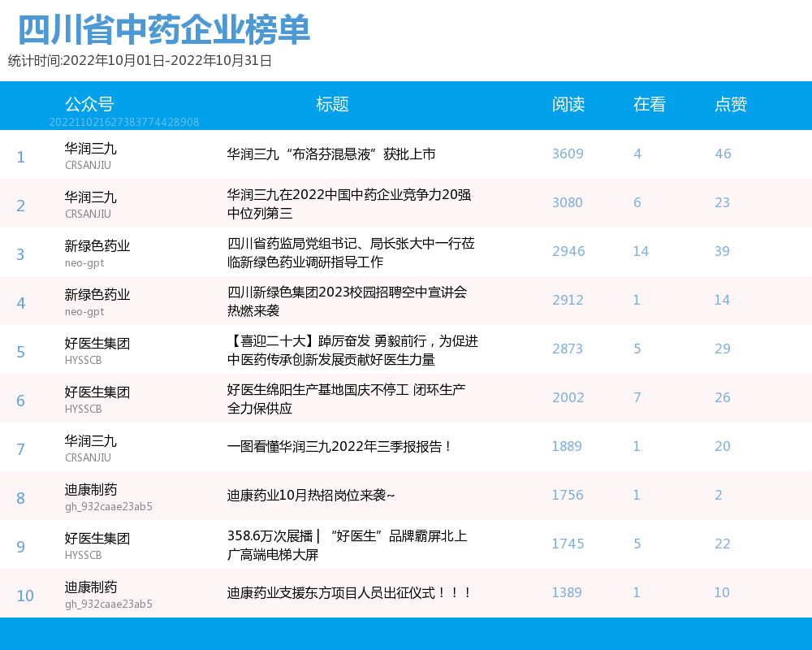Image resolution: width=812 pixels, height=650 pixels.
Task: Click the 阅读 column header
Action: click(568, 104)
